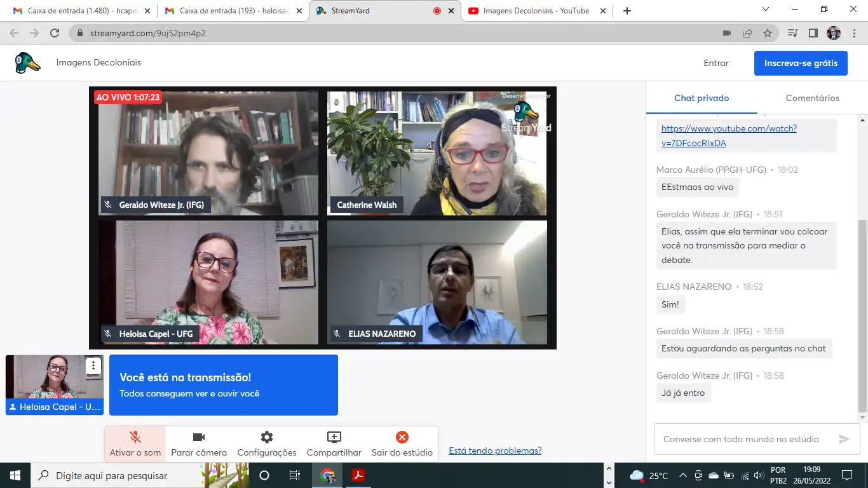Screen dimensions: 868x488
Task: Select the Chat privado tab
Action: pyautogui.click(x=702, y=98)
